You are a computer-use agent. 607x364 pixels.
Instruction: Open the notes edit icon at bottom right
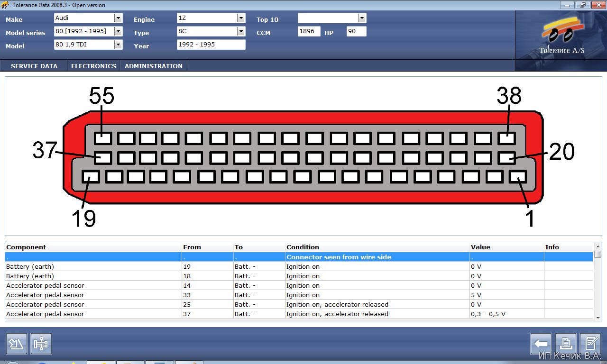(591, 344)
